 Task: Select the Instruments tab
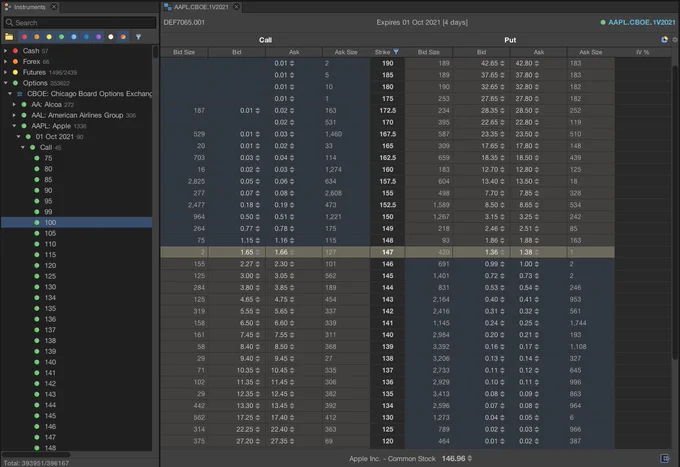pyautogui.click(x=29, y=7)
